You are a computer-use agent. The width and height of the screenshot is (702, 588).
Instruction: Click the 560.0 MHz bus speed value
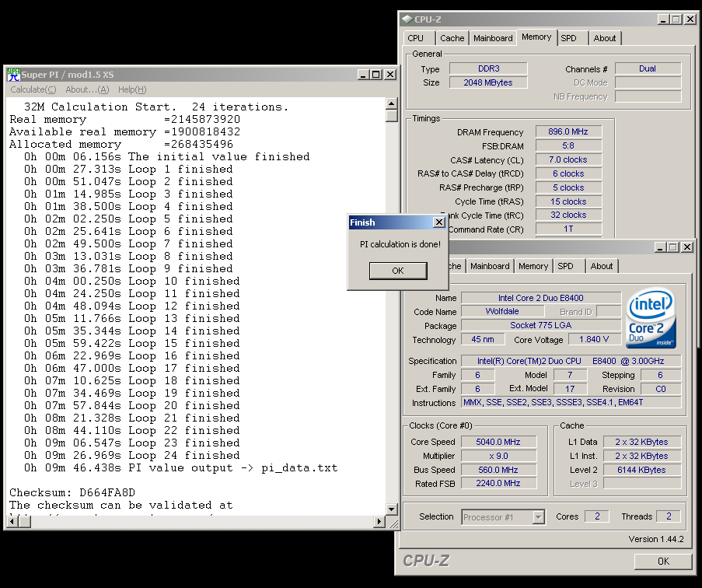(499, 470)
